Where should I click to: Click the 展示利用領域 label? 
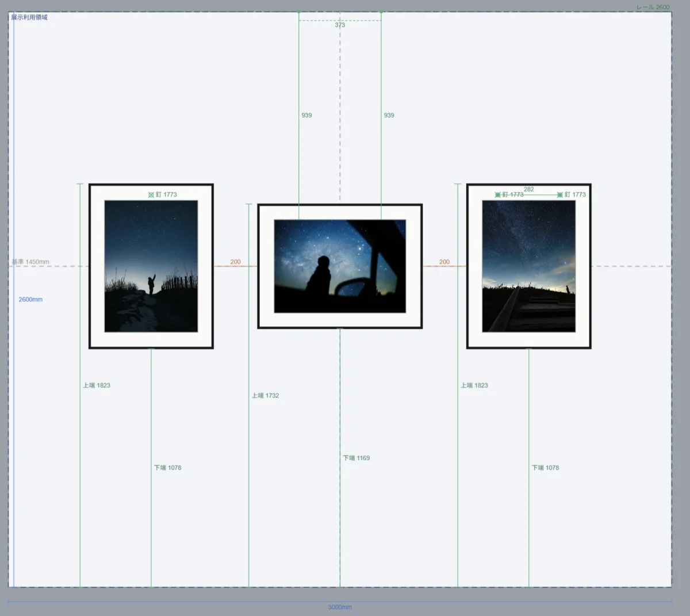pos(29,17)
